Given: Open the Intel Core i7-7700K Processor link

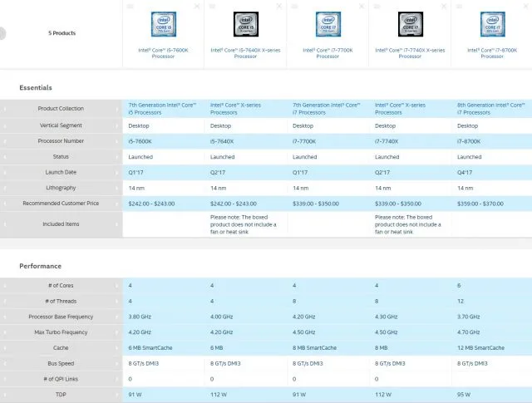Looking at the screenshot, I should point(328,53).
